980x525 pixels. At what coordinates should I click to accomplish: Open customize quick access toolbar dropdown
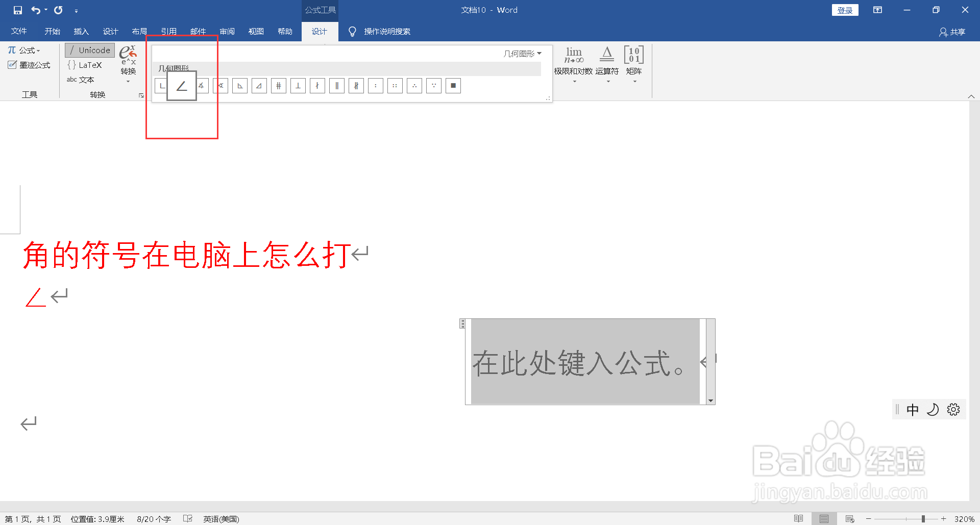tap(76, 11)
